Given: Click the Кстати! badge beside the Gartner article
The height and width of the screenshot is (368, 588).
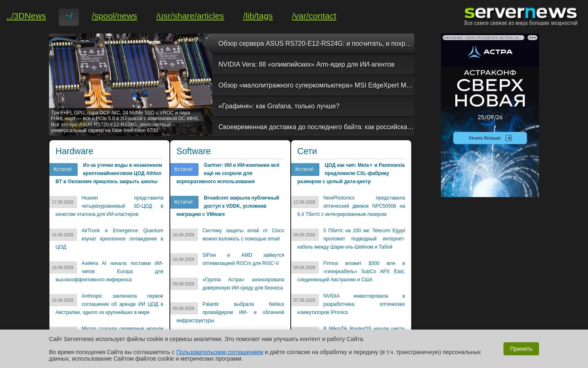Looking at the screenshot, I should 184,169.
